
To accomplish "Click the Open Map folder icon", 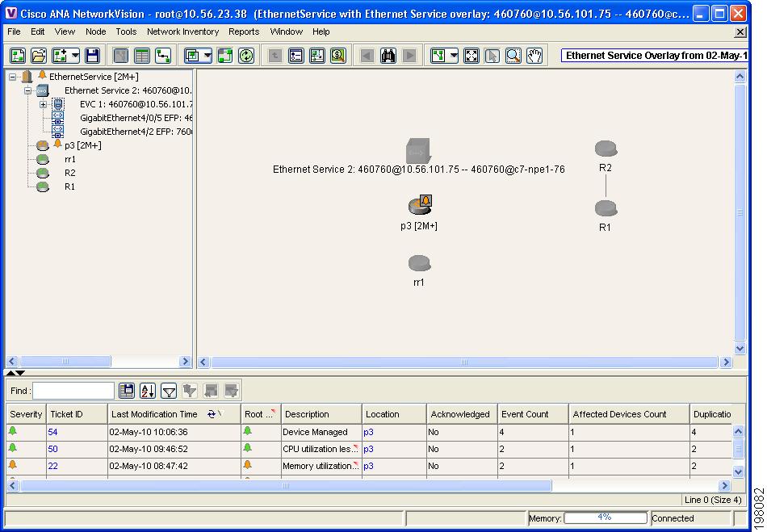I will (x=39, y=55).
